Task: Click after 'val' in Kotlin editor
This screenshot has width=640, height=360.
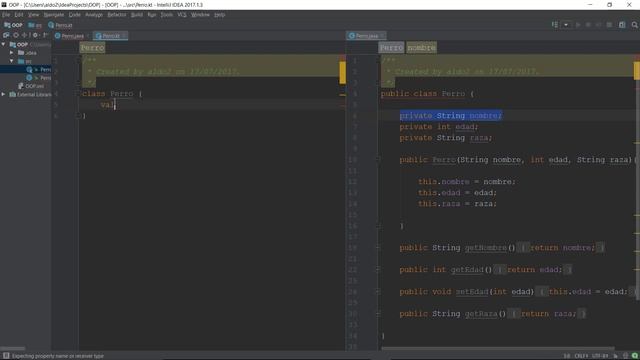Action: (115, 105)
